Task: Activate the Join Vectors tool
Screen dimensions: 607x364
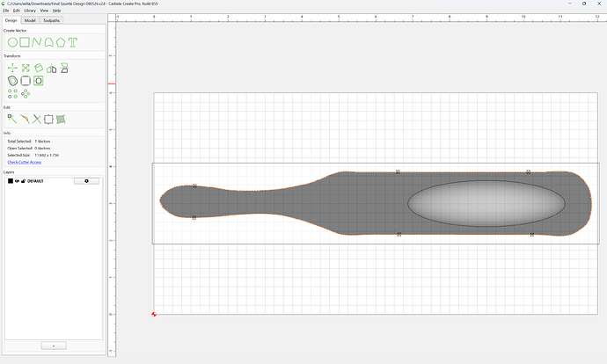Action: (x=48, y=120)
